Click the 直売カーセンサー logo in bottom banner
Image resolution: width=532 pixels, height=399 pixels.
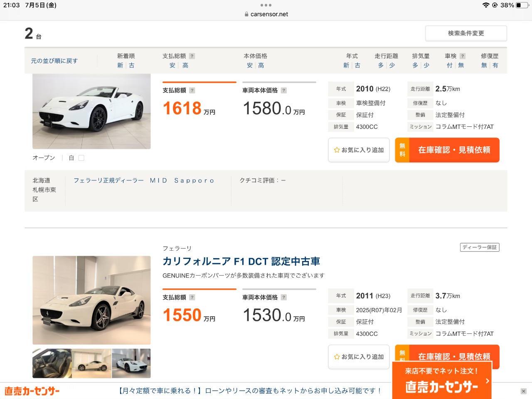coord(32,391)
